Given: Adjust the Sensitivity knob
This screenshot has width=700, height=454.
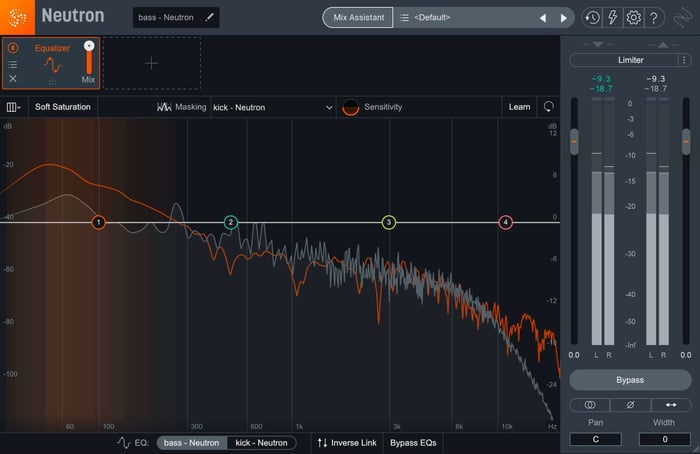Looking at the screenshot, I should click(350, 108).
